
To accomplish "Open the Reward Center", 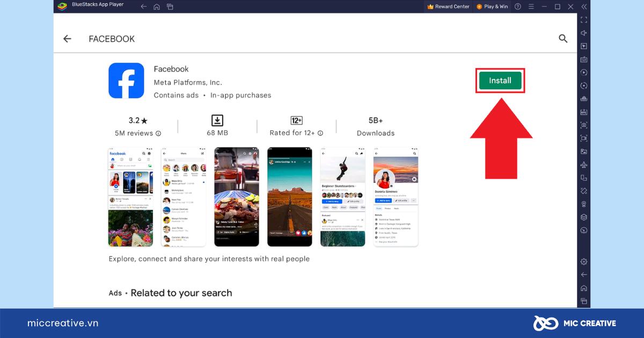I will [x=448, y=6].
